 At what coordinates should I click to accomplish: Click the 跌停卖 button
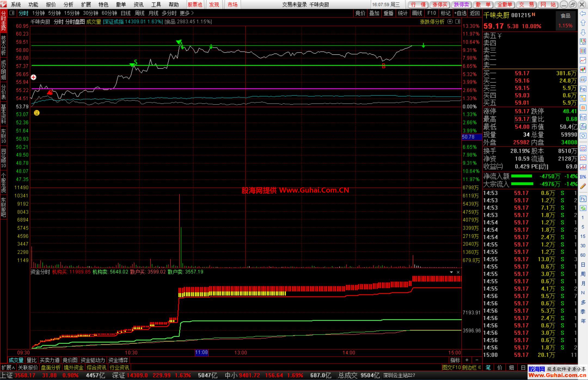[462, 5]
